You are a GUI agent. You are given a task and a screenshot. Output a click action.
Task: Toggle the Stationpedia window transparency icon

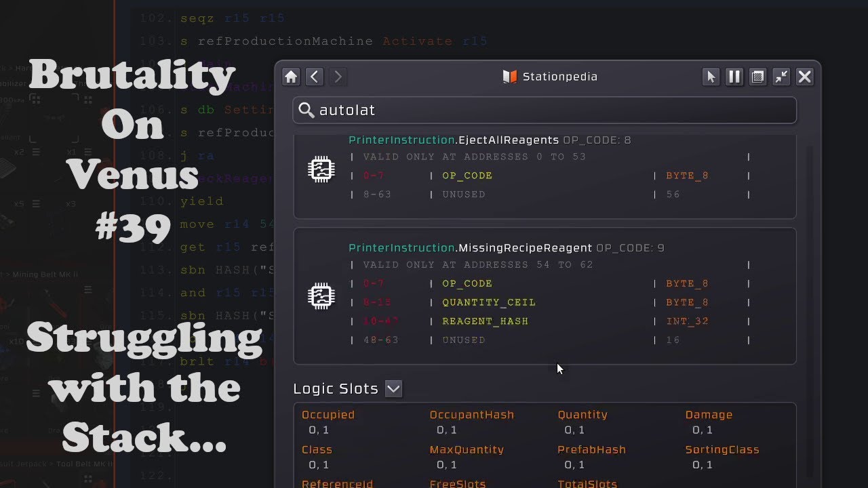pyautogui.click(x=758, y=77)
